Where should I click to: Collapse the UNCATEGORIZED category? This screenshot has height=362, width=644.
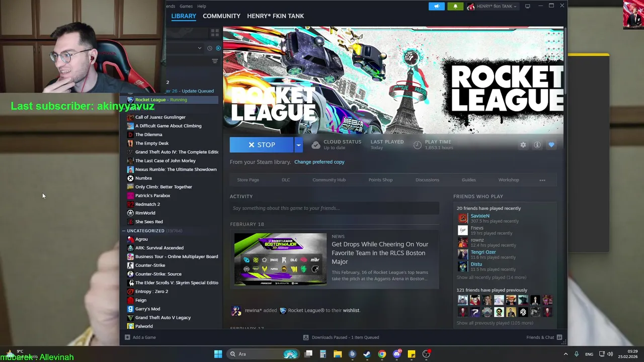point(124,231)
